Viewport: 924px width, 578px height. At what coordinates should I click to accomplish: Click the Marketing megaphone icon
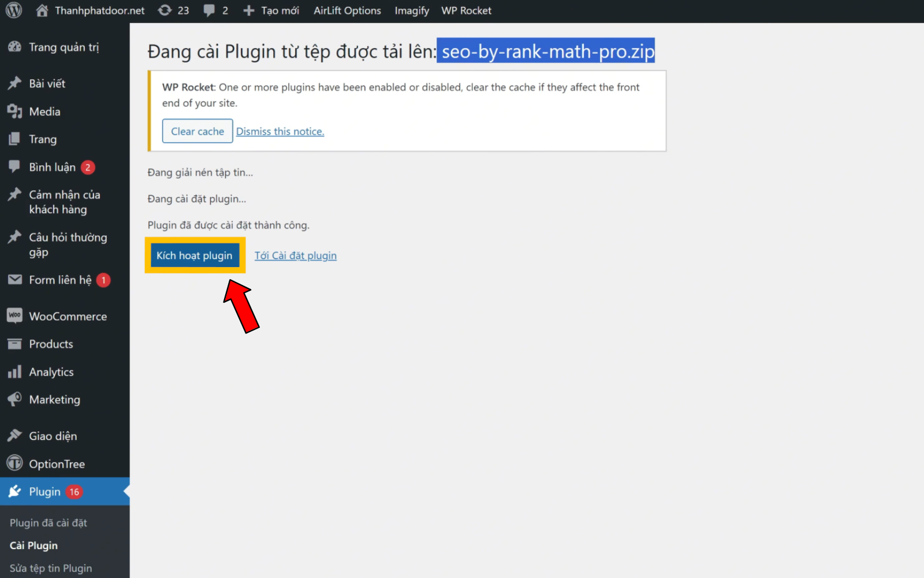(x=14, y=399)
